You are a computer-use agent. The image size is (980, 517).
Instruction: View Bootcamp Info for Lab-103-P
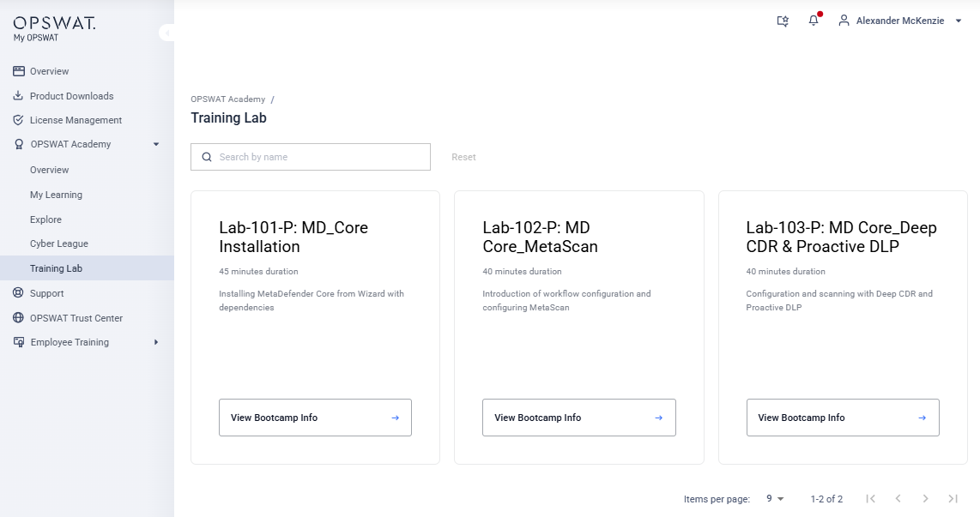[x=842, y=418]
